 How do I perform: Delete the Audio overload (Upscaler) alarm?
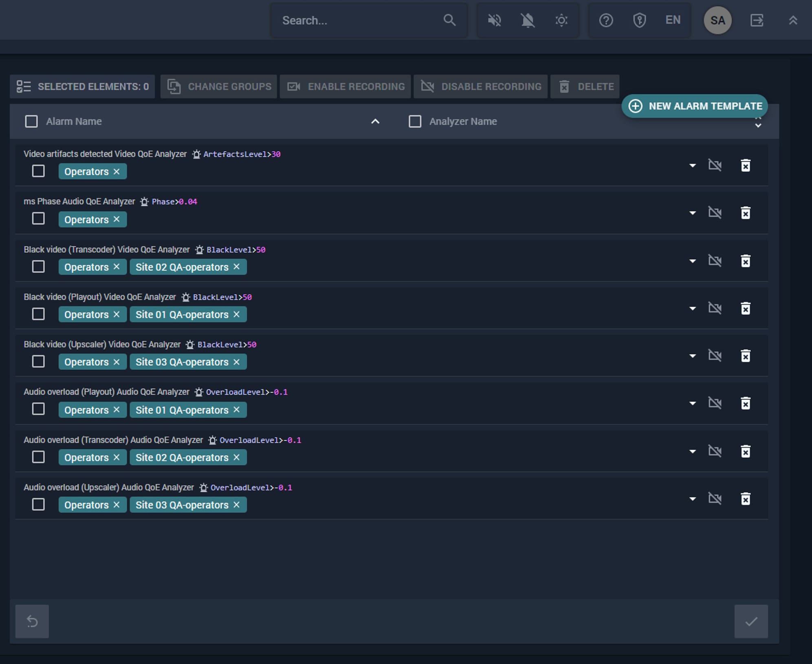tap(746, 499)
